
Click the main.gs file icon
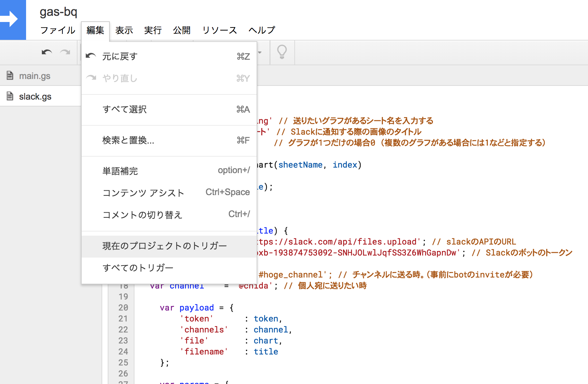pos(10,76)
